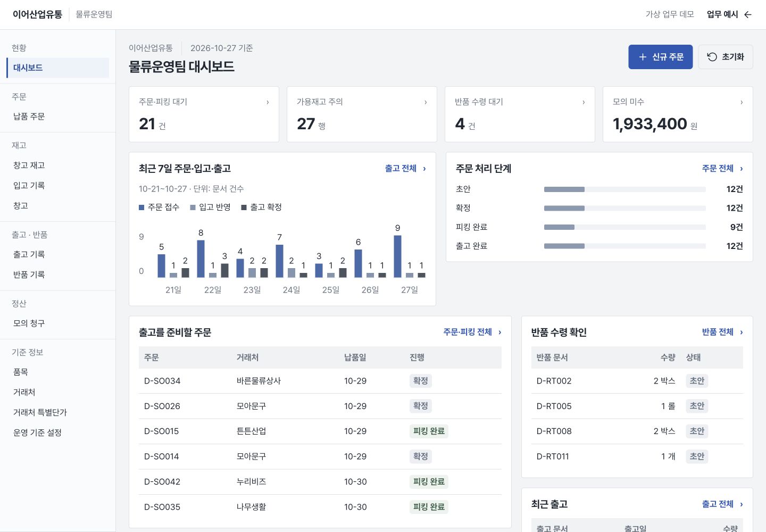Click the plus icon in 신규 주문 button

(x=643, y=57)
